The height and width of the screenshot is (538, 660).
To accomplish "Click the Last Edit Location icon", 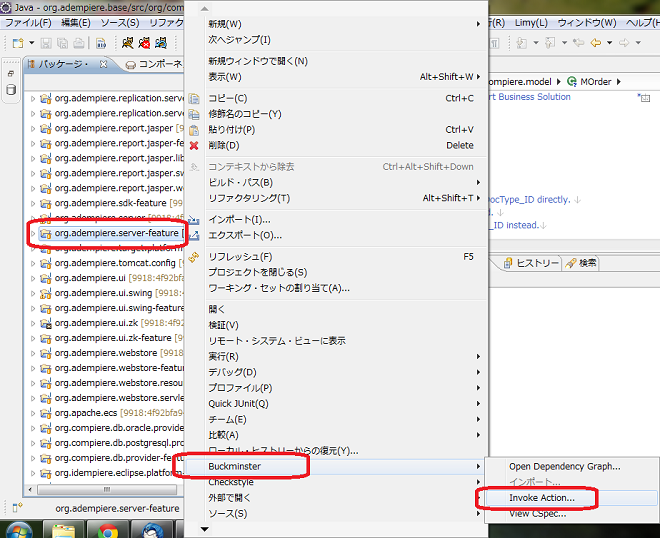I will click(x=579, y=43).
